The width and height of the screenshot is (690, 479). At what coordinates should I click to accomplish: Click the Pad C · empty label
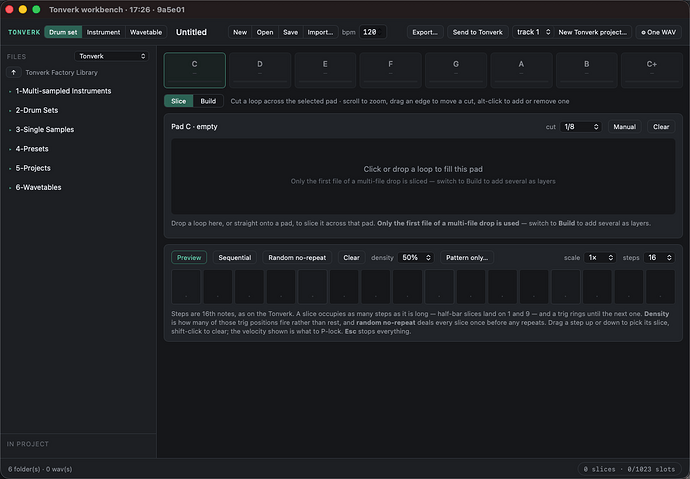pyautogui.click(x=194, y=127)
